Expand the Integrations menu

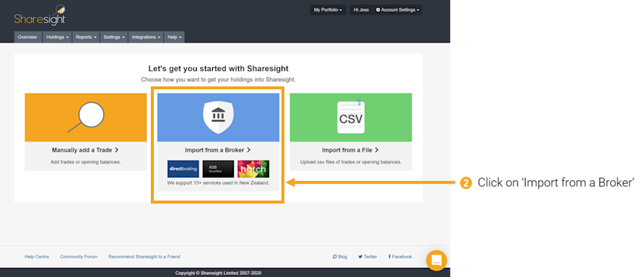click(146, 37)
